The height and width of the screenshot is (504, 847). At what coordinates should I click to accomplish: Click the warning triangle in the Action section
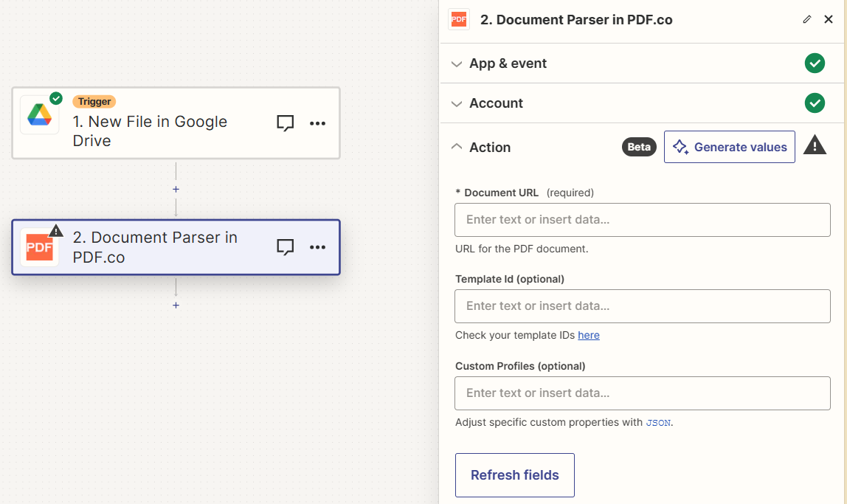(x=815, y=146)
